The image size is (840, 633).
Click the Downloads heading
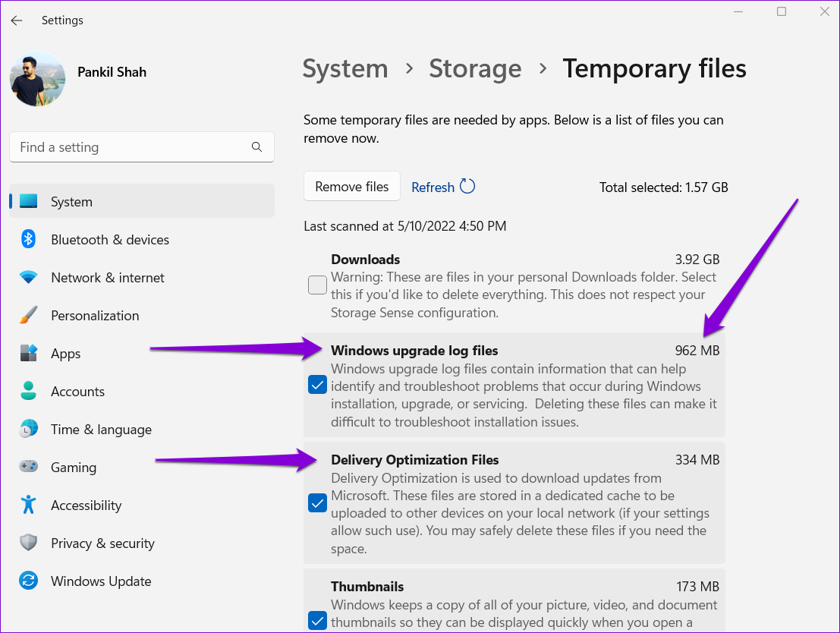tap(365, 260)
